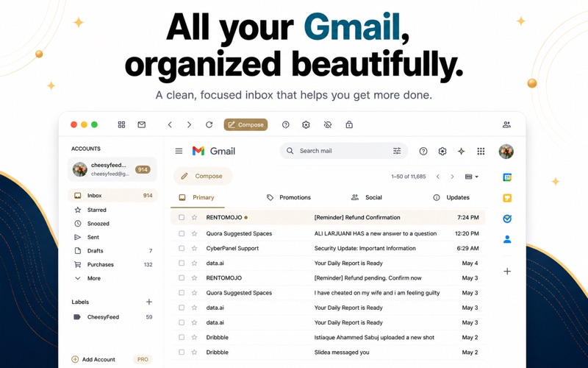
Task: Click the pencil Compose button in Gmail
Action: (203, 176)
